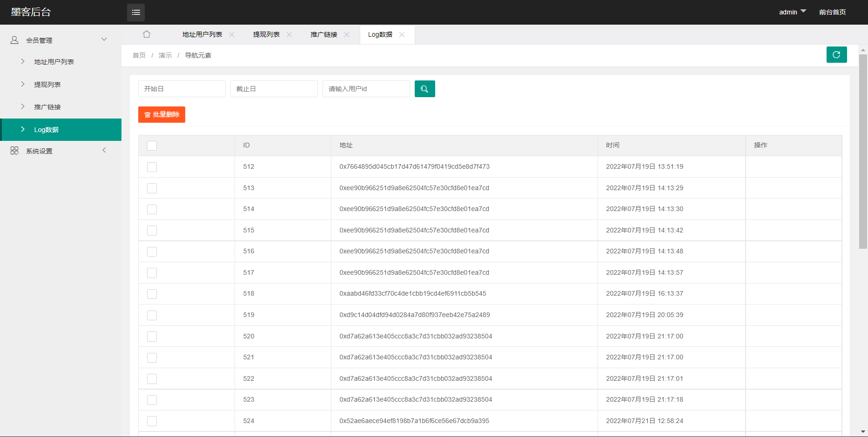Click address 0xaabd46fd33cf70c4de1cbb19cd4ef6911cb5b545
The height and width of the screenshot is (437, 868).
(413, 294)
